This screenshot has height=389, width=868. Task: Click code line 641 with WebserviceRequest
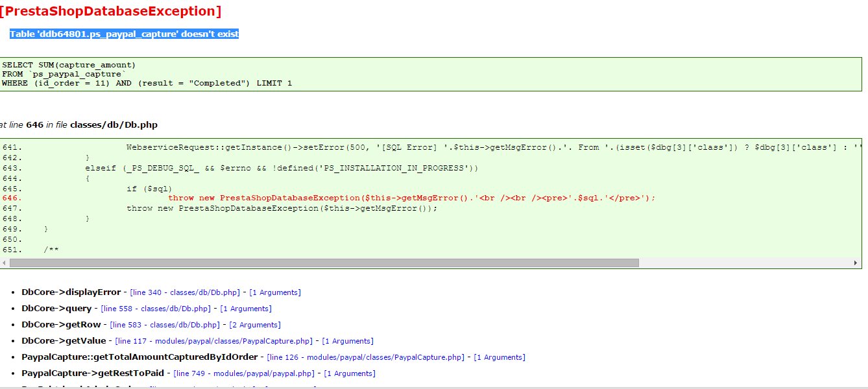[431, 147]
